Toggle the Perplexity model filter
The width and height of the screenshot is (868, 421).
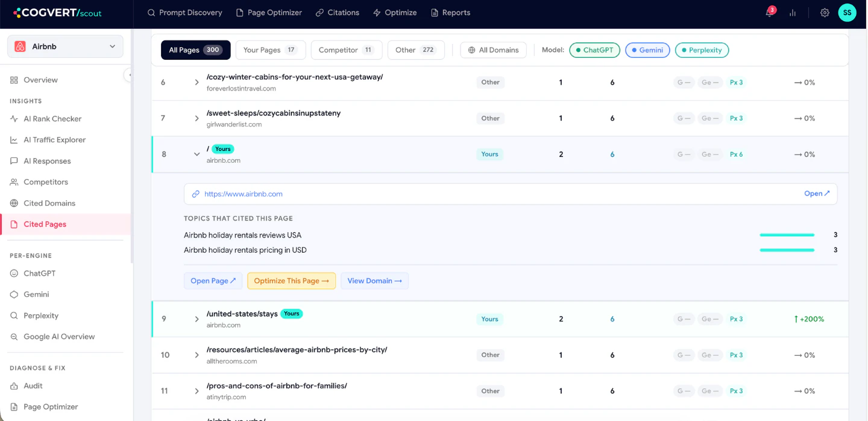click(702, 50)
